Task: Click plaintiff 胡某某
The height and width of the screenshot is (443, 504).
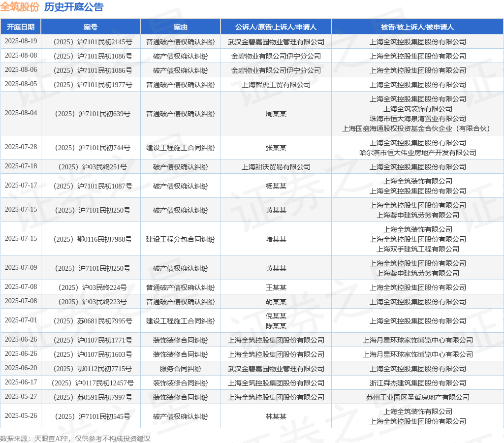Action: (x=276, y=302)
